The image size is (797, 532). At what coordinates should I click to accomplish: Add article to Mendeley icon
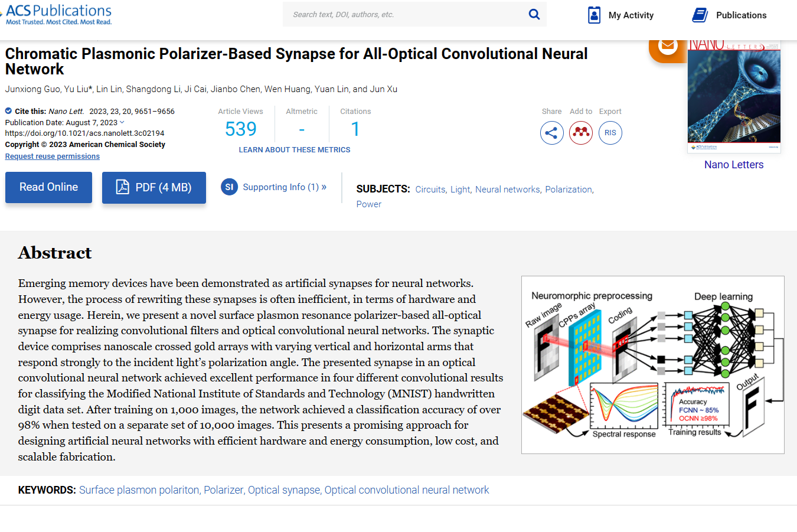pyautogui.click(x=581, y=133)
